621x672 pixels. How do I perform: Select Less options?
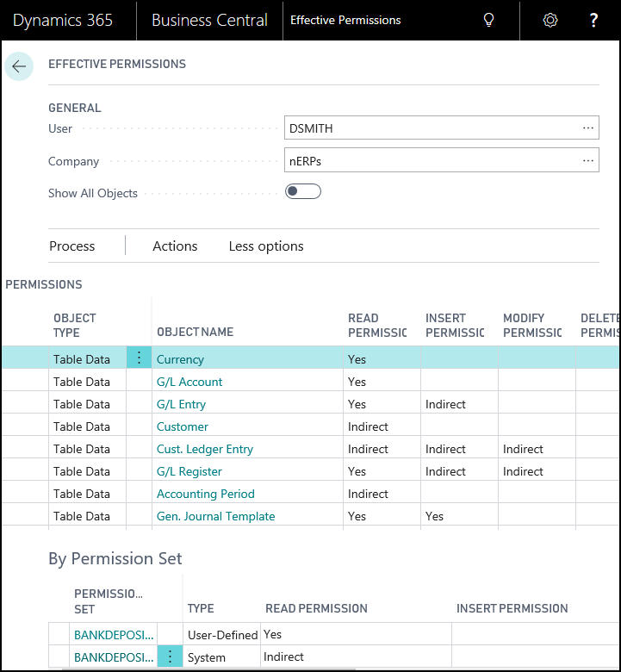[x=266, y=246]
